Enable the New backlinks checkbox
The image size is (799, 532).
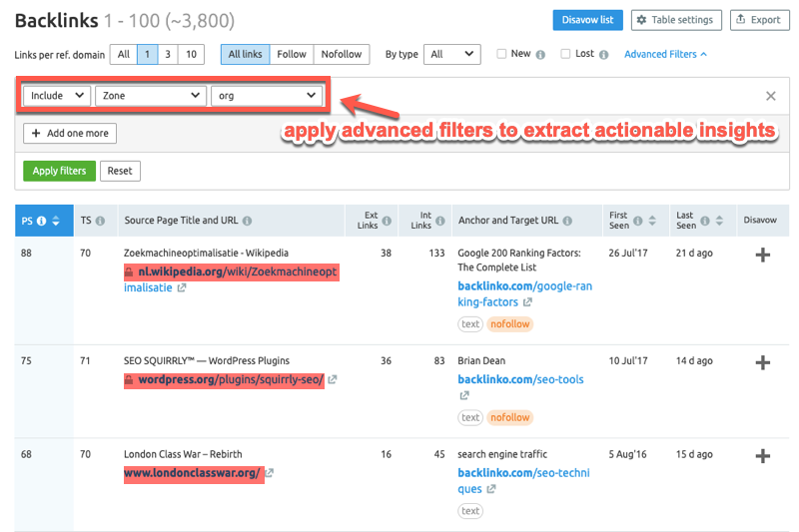[x=502, y=54]
